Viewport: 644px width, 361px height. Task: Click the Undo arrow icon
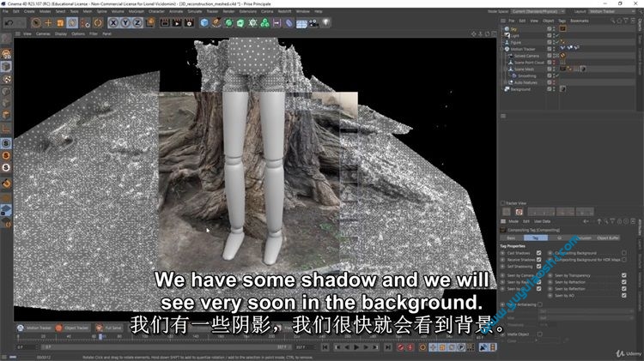[9, 23]
